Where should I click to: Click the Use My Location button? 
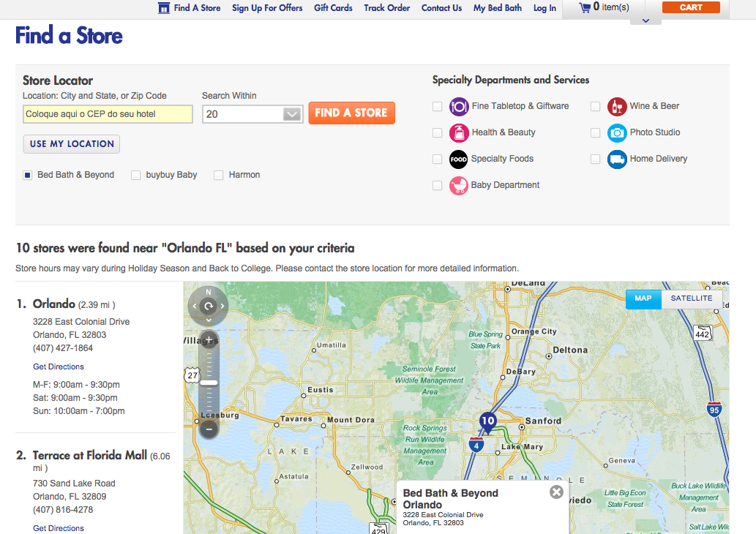tap(72, 144)
